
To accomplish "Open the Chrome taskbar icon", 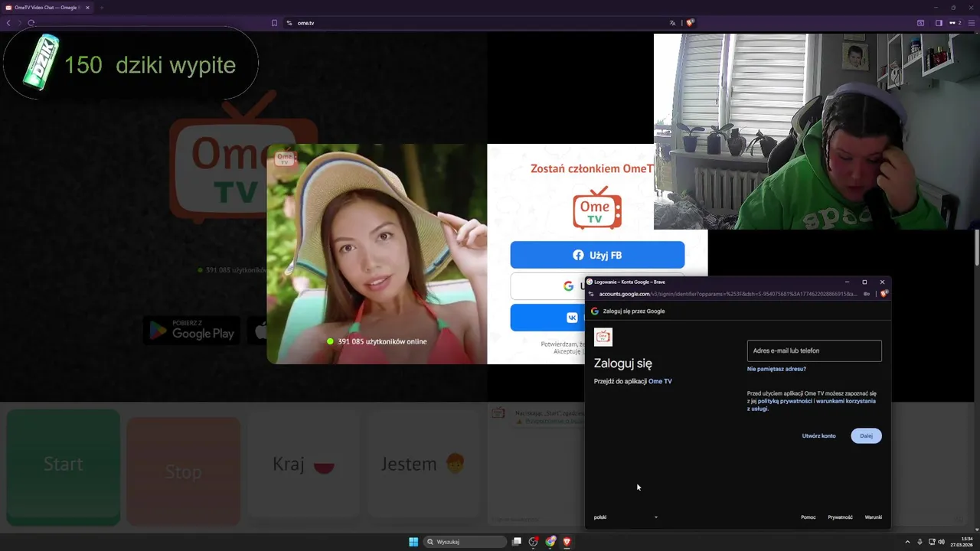I will pyautogui.click(x=550, y=542).
